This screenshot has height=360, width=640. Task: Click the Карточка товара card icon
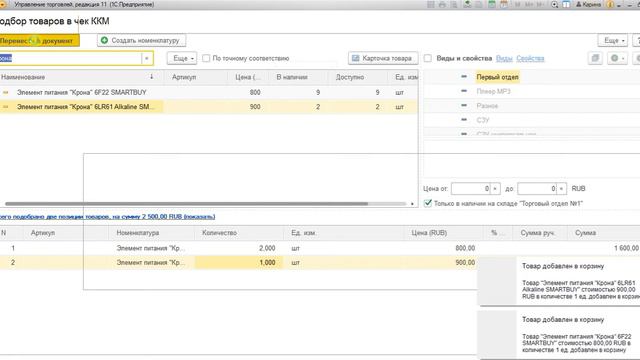(x=356, y=58)
